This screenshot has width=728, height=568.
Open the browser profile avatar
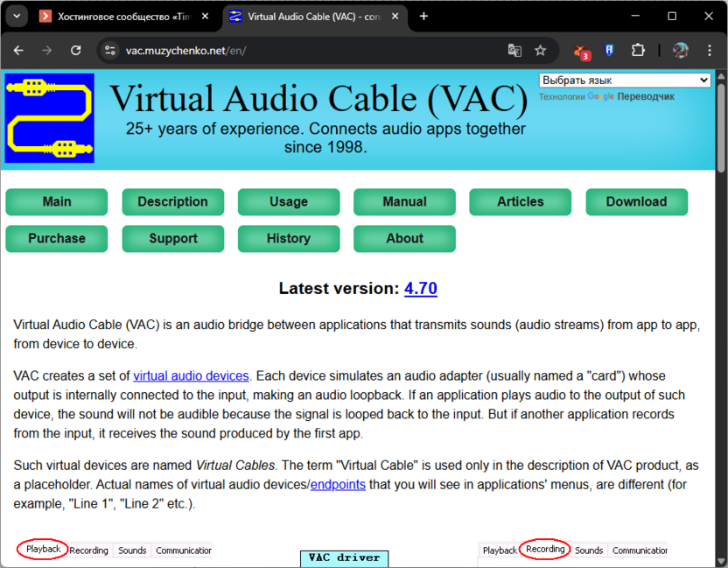[681, 50]
